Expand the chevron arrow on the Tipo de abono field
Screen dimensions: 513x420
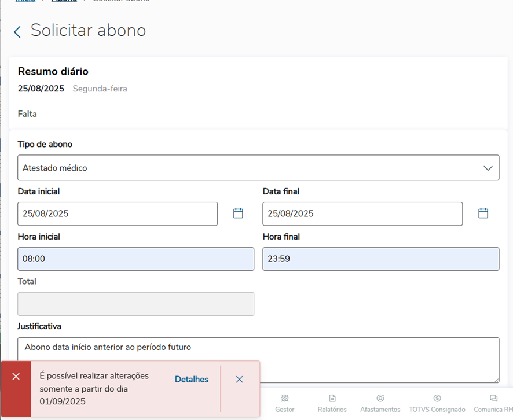488,168
